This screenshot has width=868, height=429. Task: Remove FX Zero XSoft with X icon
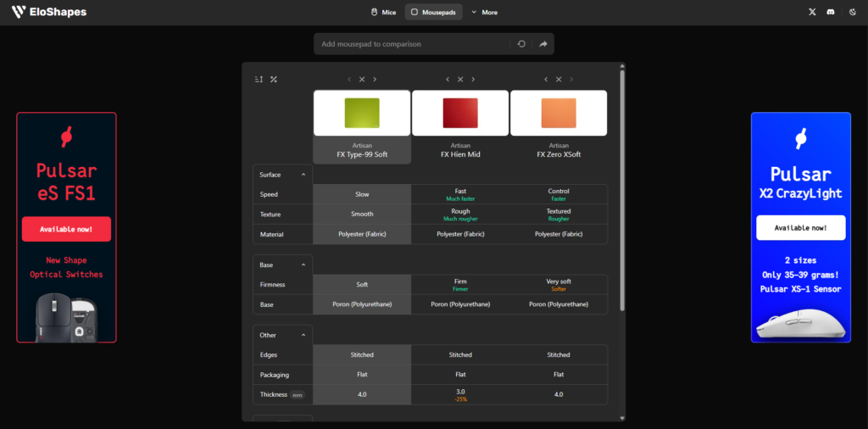559,80
